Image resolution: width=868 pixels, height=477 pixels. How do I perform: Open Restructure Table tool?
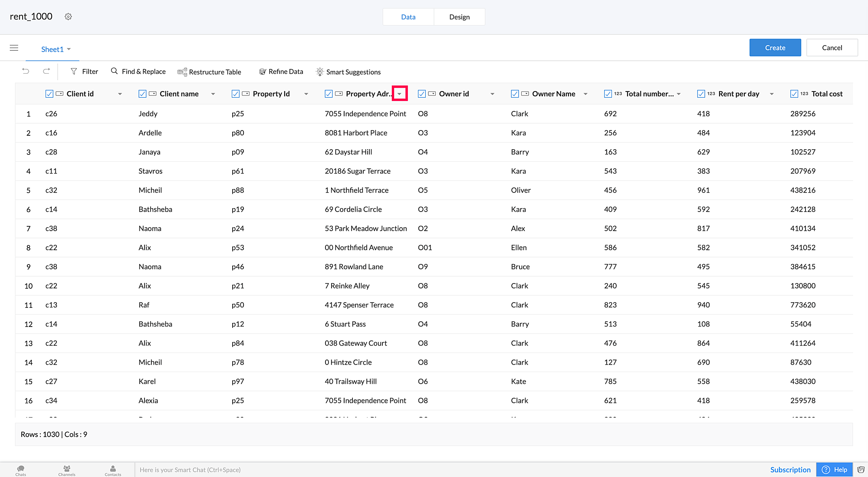209,72
